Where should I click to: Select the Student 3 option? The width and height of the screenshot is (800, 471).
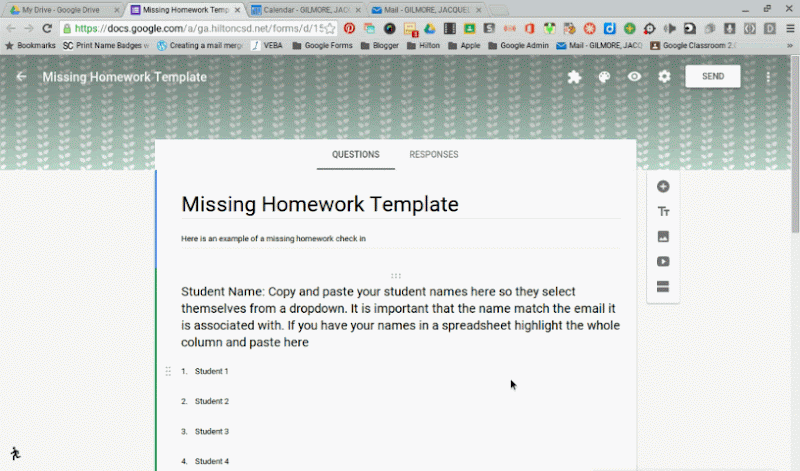coord(212,431)
